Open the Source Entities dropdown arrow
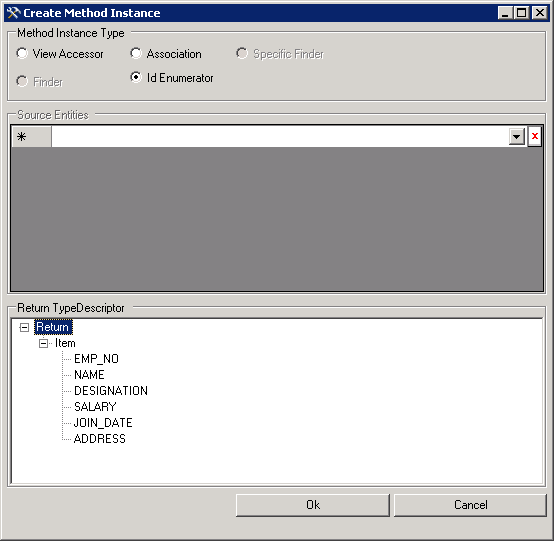The image size is (554, 541). [x=517, y=136]
